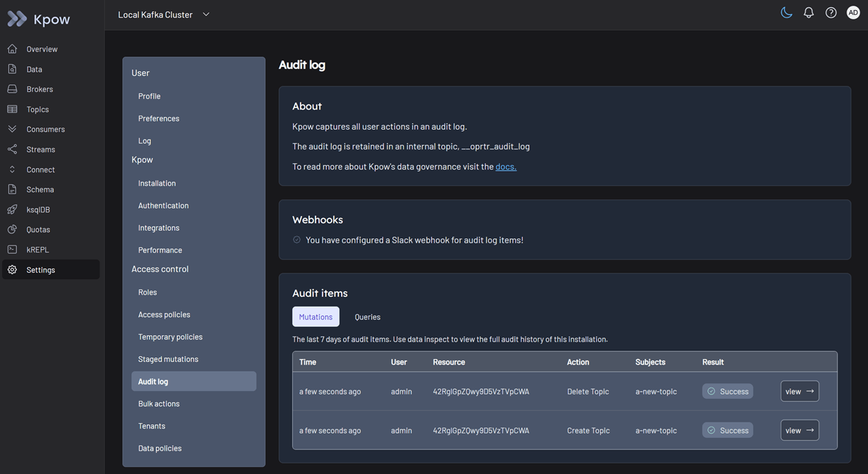View the Delete Topic audit item
Image resolution: width=868 pixels, height=474 pixels.
click(x=800, y=391)
